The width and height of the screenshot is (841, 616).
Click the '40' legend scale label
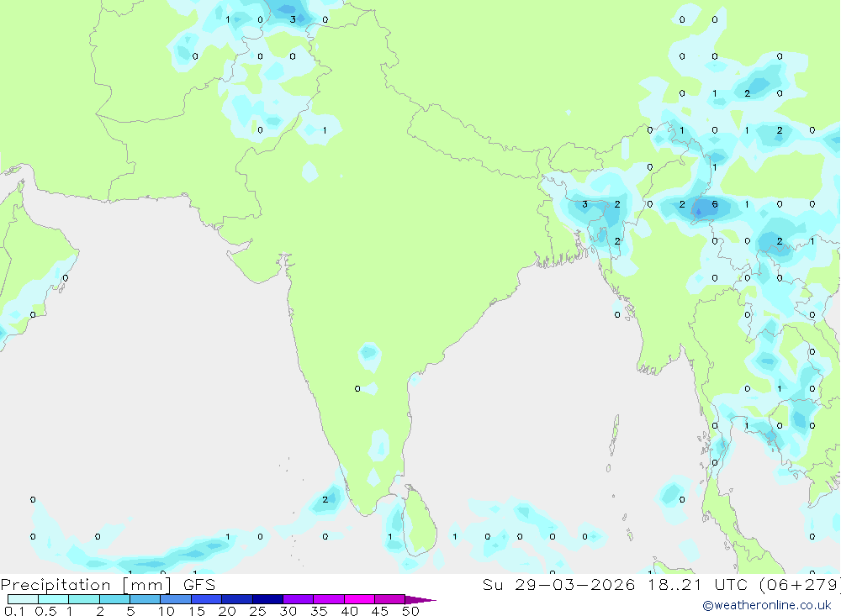(x=349, y=611)
